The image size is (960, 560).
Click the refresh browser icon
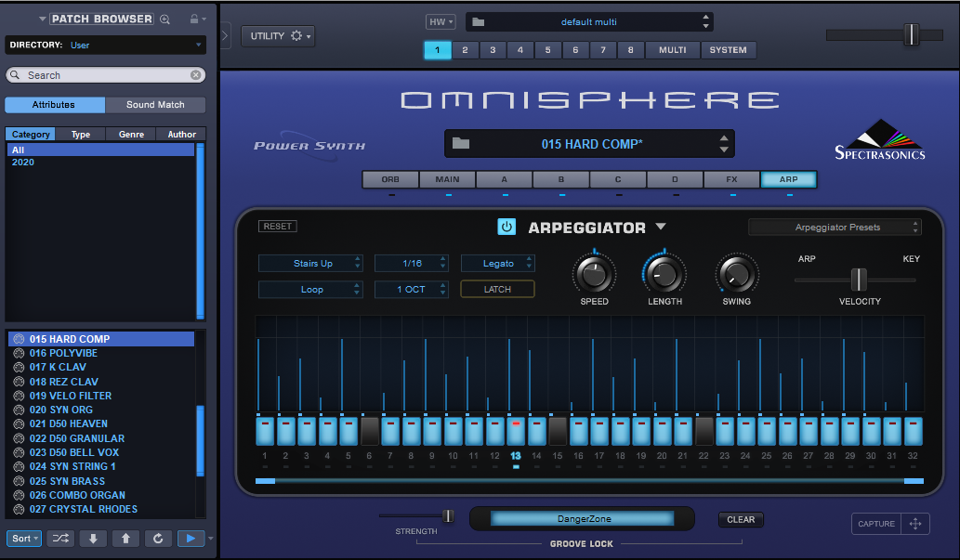click(157, 539)
